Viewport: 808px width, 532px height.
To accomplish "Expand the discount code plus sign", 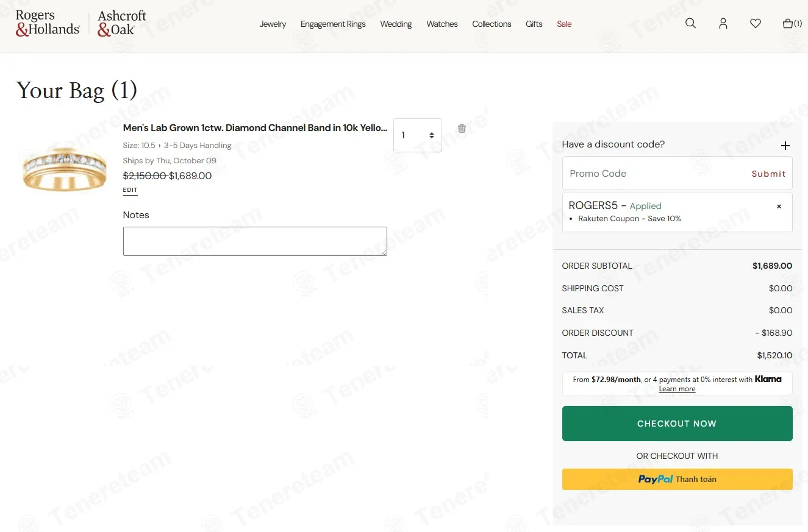I will point(785,146).
